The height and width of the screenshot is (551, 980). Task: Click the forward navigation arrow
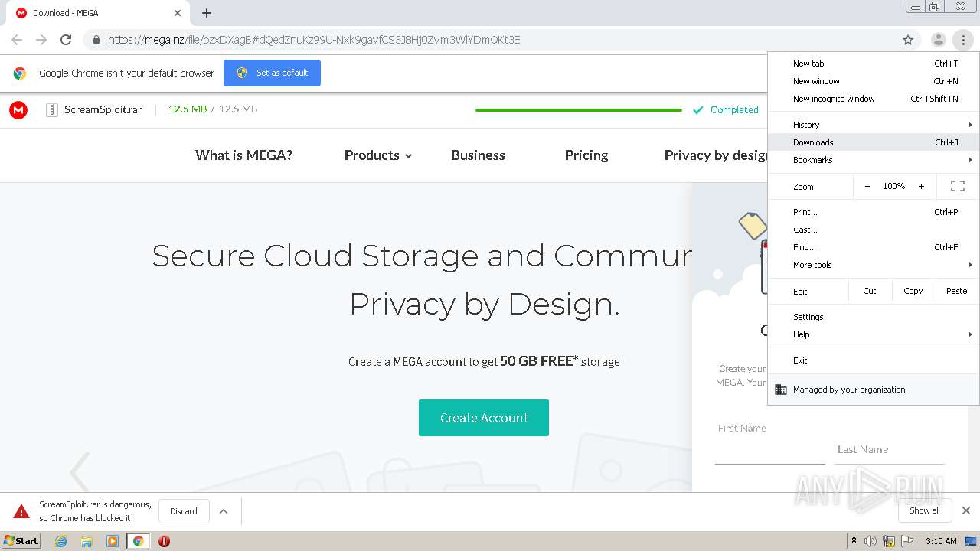coord(41,40)
